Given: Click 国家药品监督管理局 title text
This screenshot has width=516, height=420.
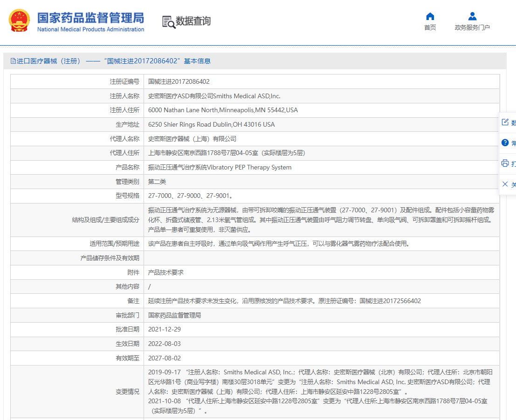Looking at the screenshot, I should [x=90, y=18].
